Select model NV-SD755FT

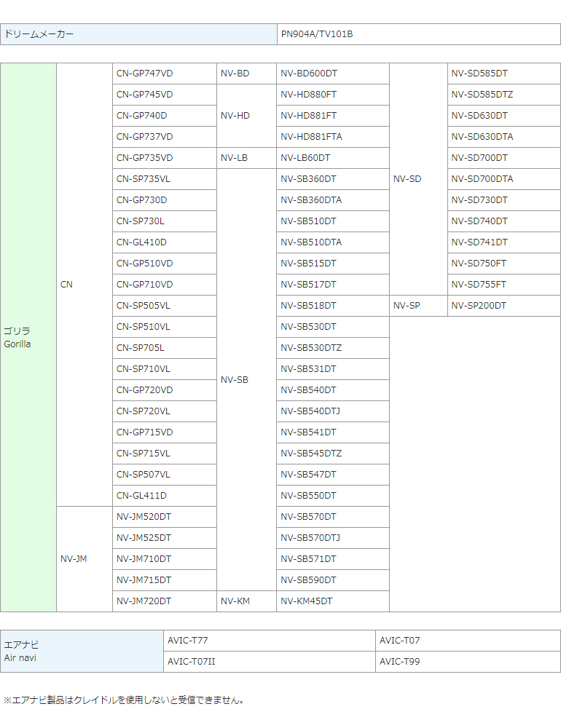point(504,285)
